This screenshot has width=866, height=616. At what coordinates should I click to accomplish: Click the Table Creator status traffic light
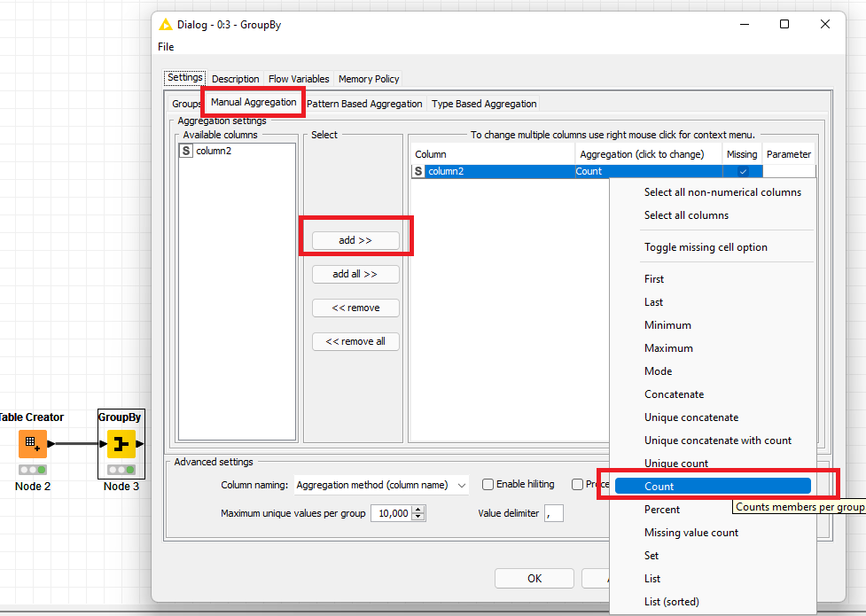tap(33, 470)
